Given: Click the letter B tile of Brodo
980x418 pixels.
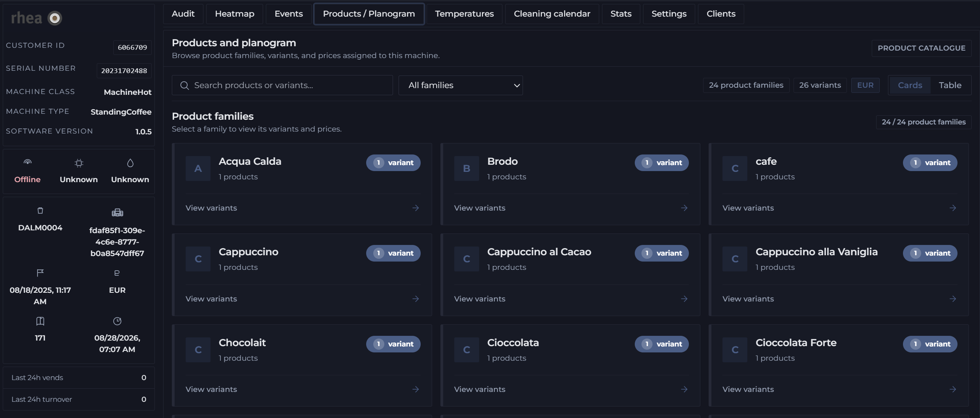Looking at the screenshot, I should 466,169.
